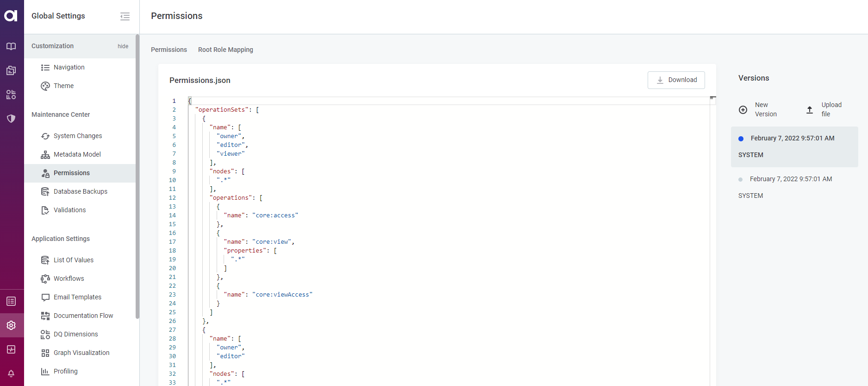Click the Ataccama logo icon
The image size is (868, 386).
coord(11,16)
